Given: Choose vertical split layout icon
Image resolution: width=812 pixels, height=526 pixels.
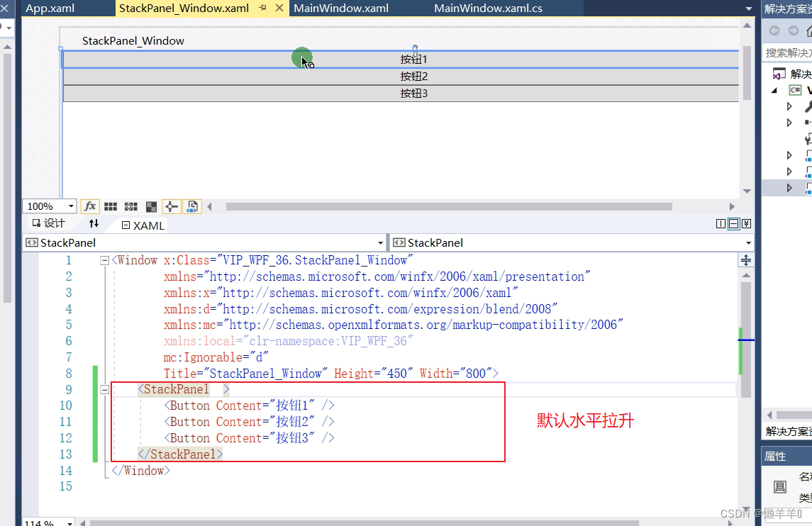Looking at the screenshot, I should click(x=721, y=223).
